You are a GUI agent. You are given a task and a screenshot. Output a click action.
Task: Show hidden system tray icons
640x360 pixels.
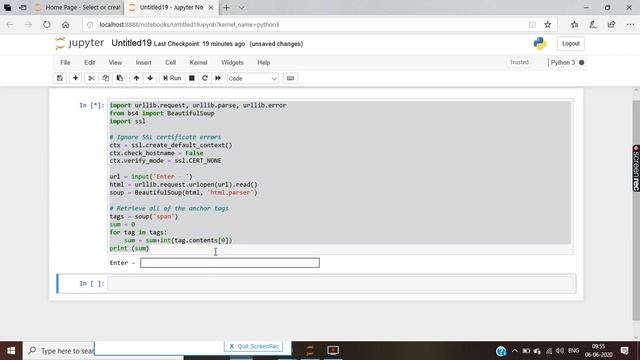pyautogui.click(x=515, y=351)
